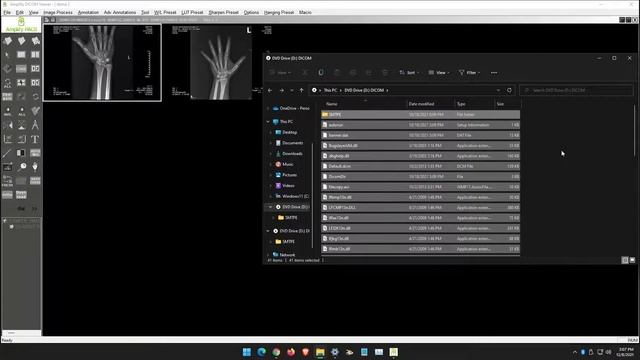Select the arrow pointer tool in the viewer toolbar
Screen dimensions: 640x360
pos(7,55)
